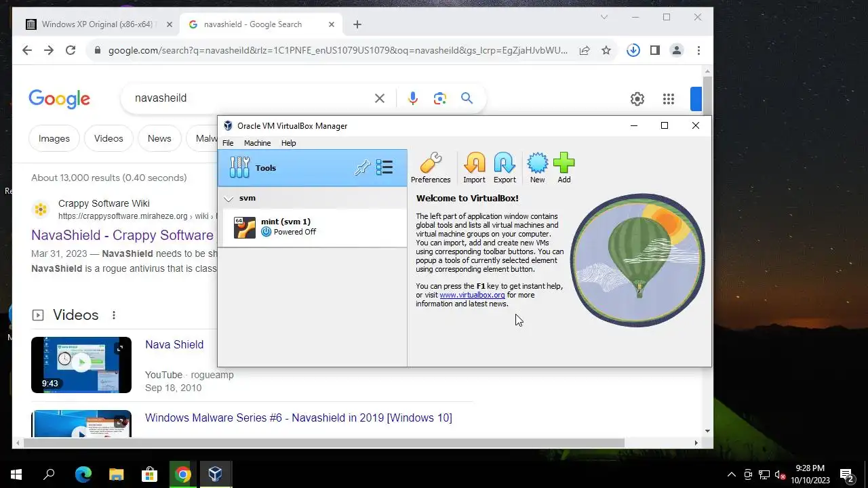Viewport: 868px width, 488px height.
Task: Click the Chrome address bar URL
Action: pos(338,50)
